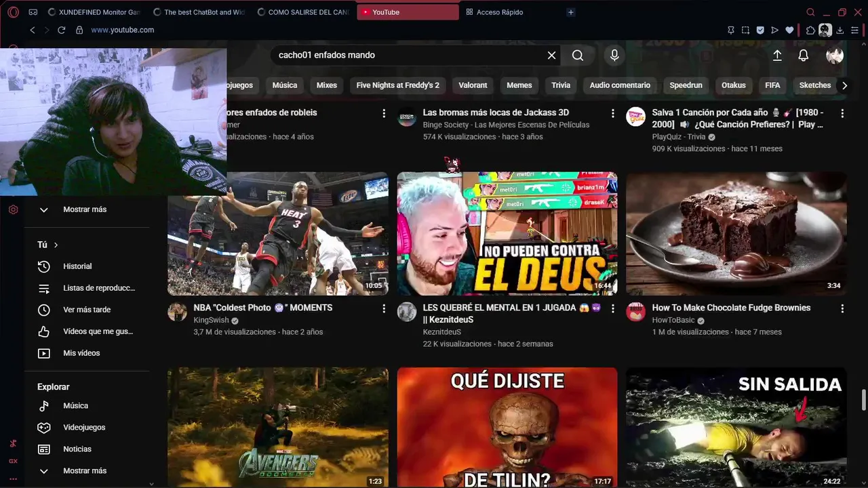Take a snapshot with the capture icon
This screenshot has height=488, width=868.
pyautogui.click(x=745, y=30)
